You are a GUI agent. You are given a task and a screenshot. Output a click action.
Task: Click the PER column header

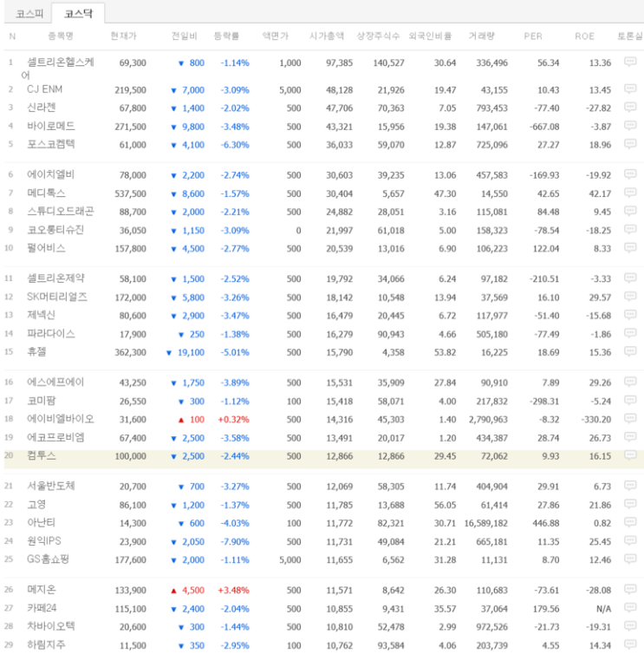coord(533,36)
